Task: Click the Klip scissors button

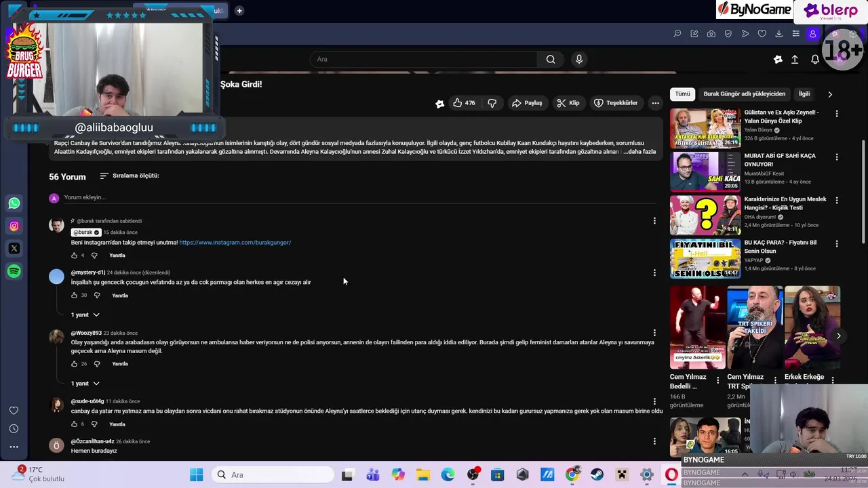Action: 568,103
